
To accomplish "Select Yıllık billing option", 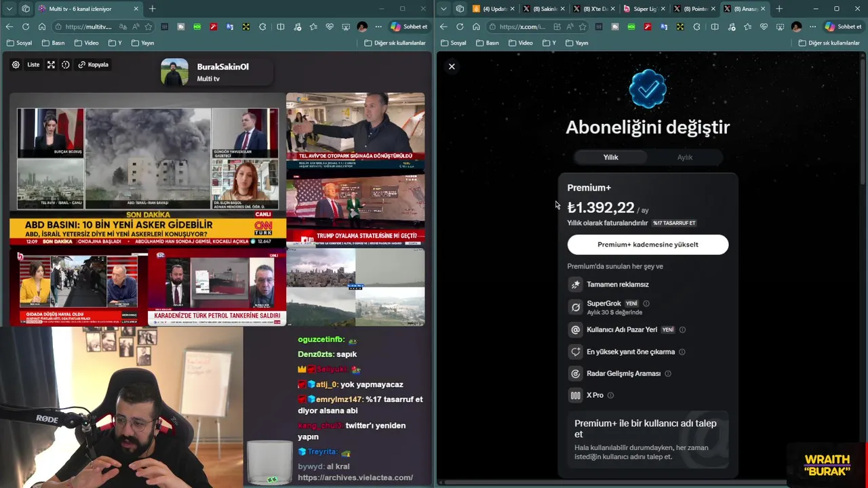I will tap(610, 157).
